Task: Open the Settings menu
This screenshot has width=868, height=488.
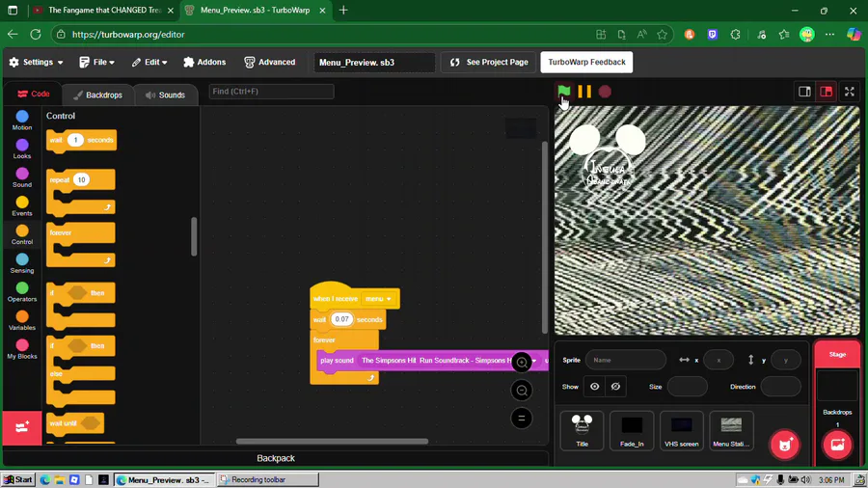Action: 36,62
